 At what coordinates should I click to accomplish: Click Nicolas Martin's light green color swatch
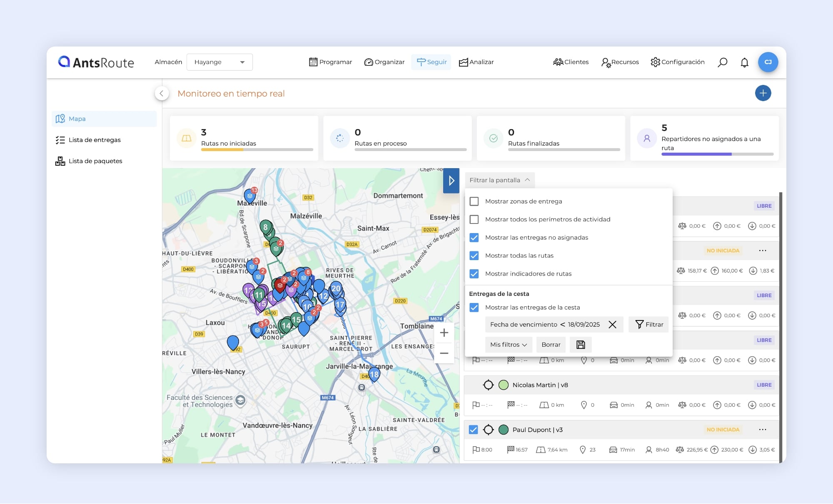point(504,385)
